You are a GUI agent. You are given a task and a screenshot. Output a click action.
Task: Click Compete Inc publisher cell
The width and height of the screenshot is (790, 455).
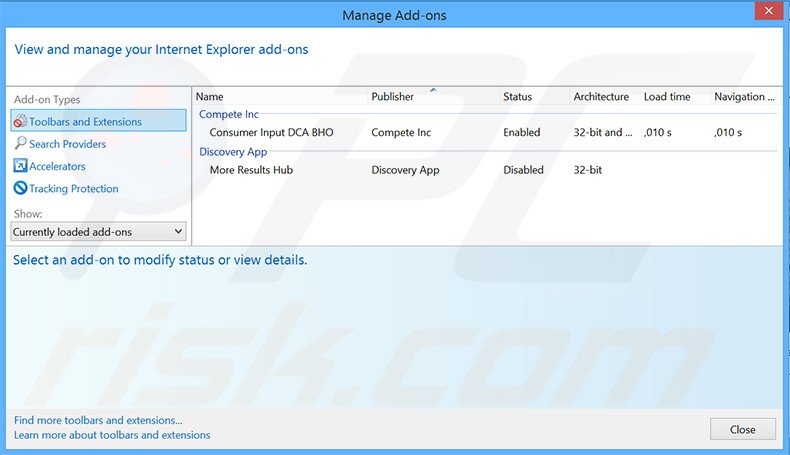point(401,133)
